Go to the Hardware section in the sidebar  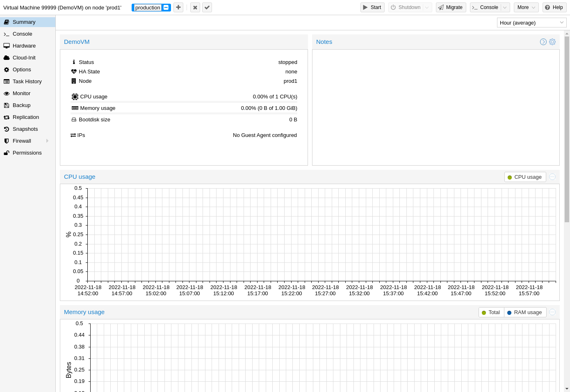point(24,46)
